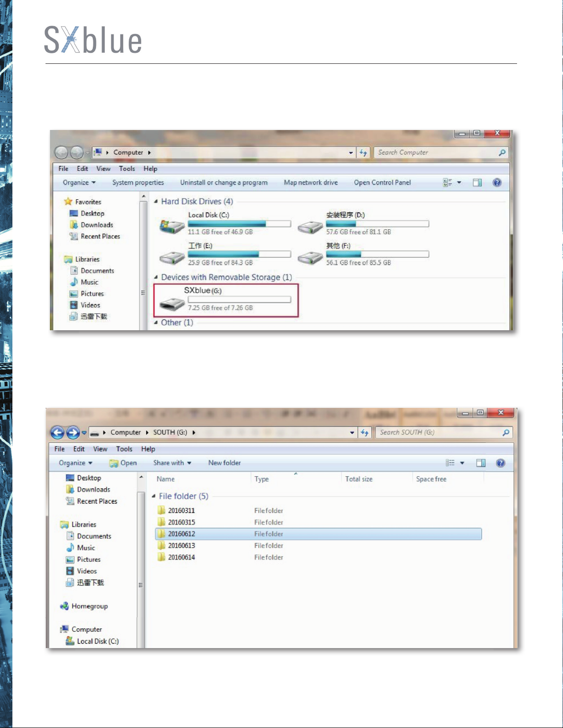The width and height of the screenshot is (563, 728).
Task: Open Documents in Computer window sidebar
Action: tap(92, 271)
